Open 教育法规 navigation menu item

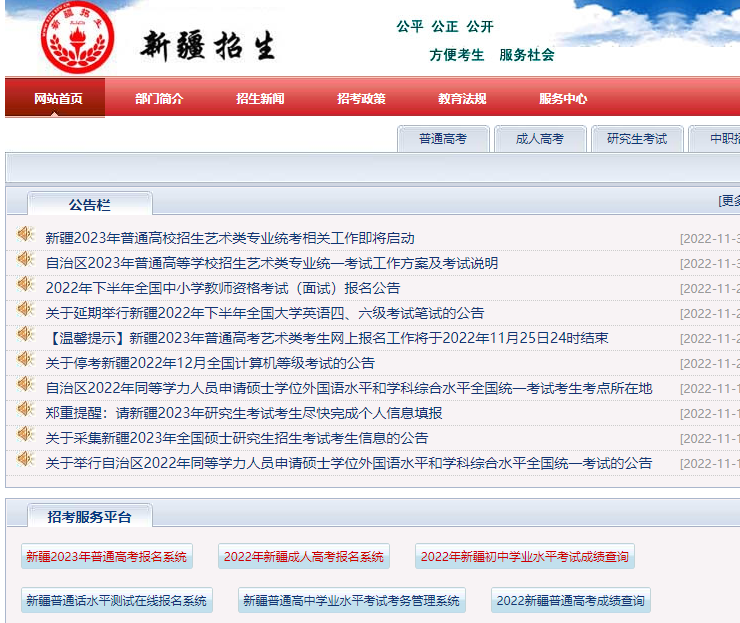tap(462, 99)
